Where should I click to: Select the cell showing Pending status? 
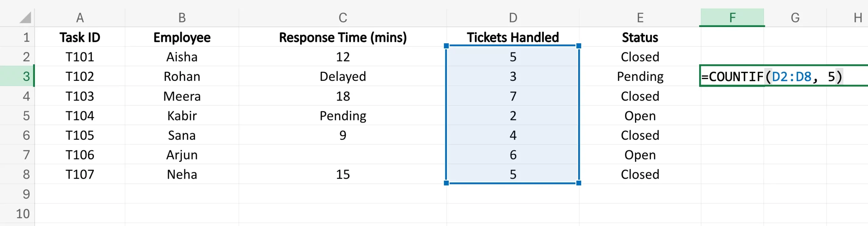(640, 76)
